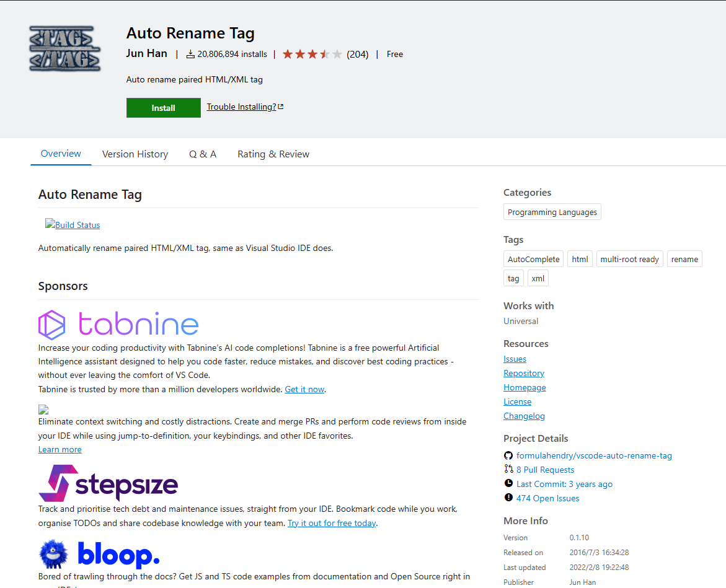Click the GitHub icon in Project Details
Viewport: 726px width, 588px height.
click(508, 455)
